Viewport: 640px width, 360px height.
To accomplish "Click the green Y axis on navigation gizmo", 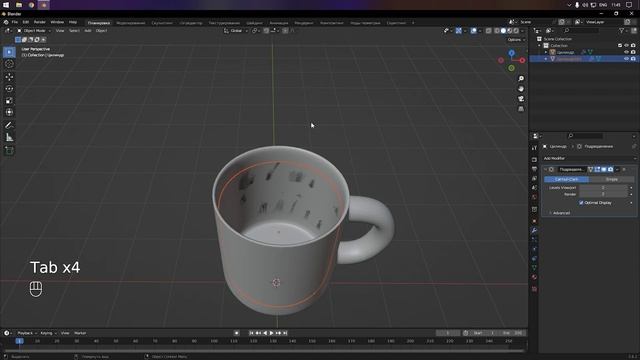I will [511, 68].
